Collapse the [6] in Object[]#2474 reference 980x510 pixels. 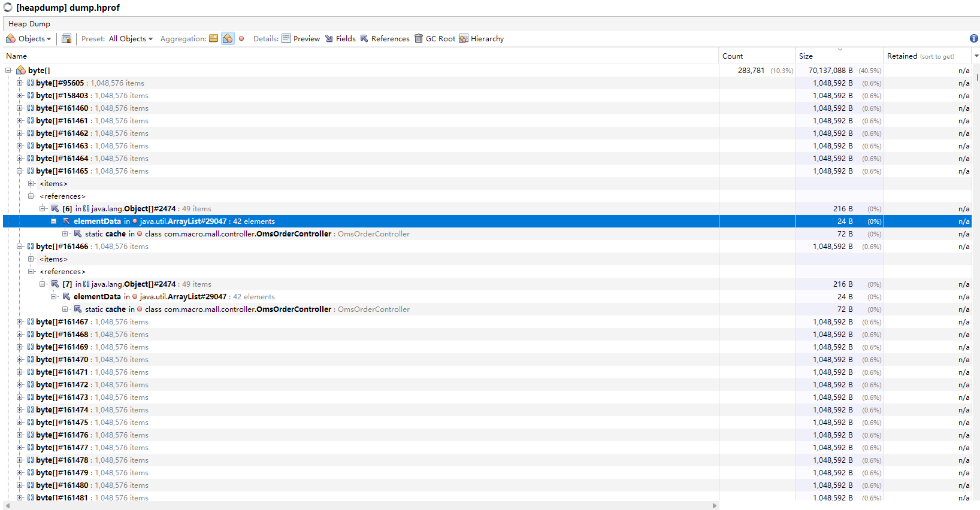point(43,208)
